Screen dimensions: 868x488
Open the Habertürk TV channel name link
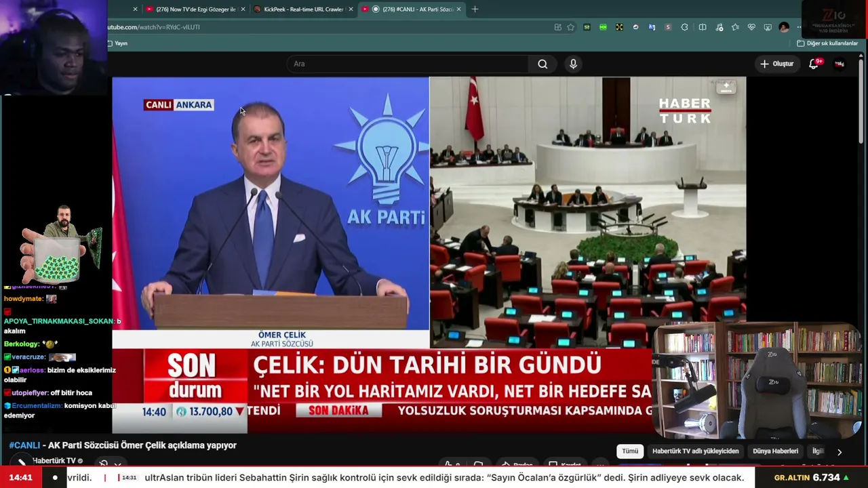[54, 461]
